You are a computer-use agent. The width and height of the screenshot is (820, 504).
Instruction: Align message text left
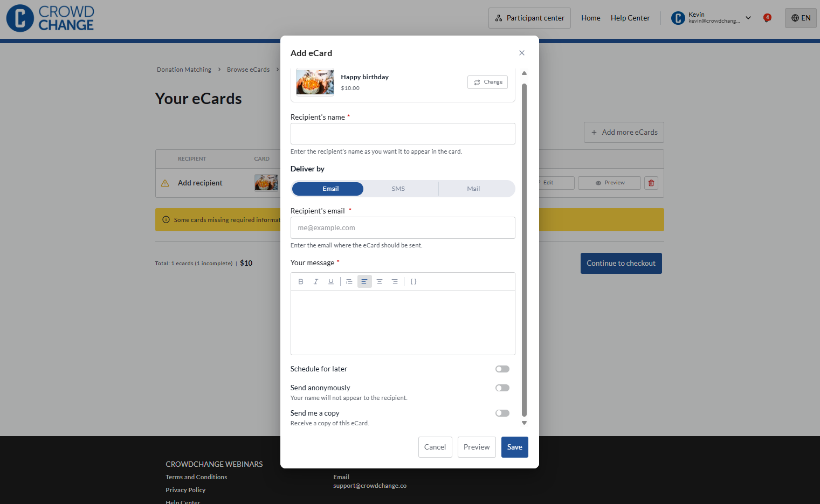pos(364,281)
